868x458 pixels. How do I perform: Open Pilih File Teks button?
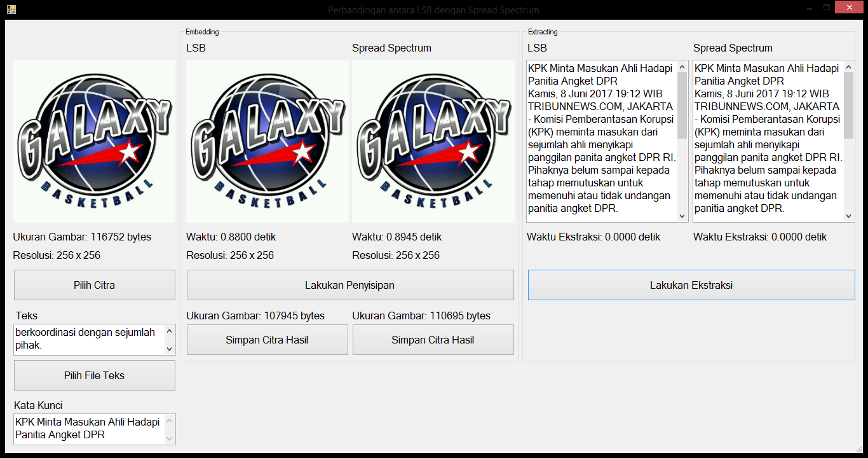(94, 375)
